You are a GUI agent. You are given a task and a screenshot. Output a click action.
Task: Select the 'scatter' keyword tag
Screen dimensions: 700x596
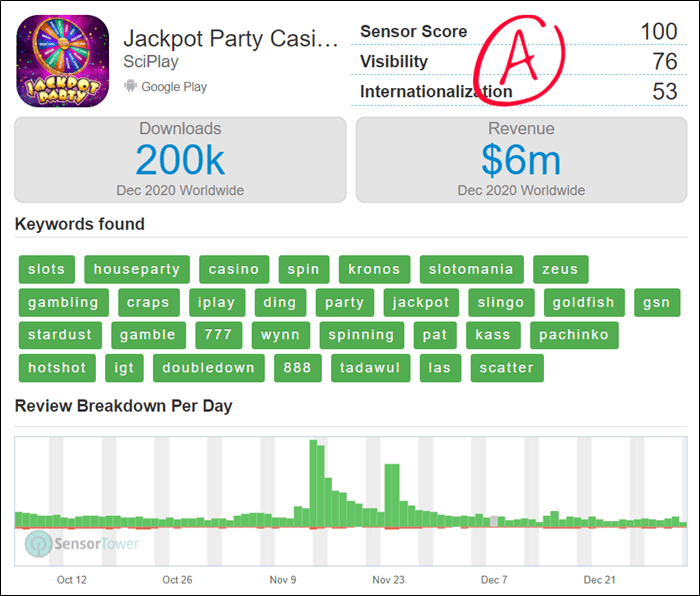tap(506, 368)
